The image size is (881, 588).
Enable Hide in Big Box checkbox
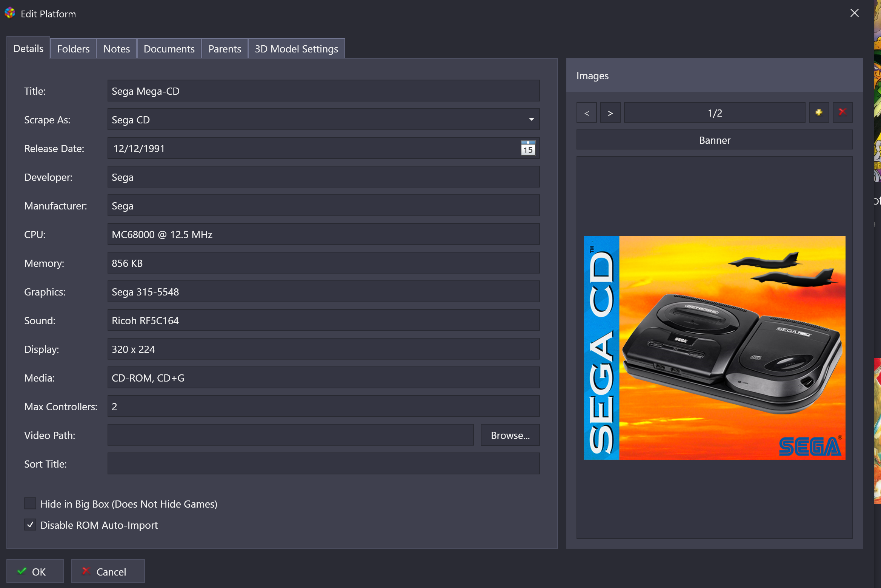(30, 503)
